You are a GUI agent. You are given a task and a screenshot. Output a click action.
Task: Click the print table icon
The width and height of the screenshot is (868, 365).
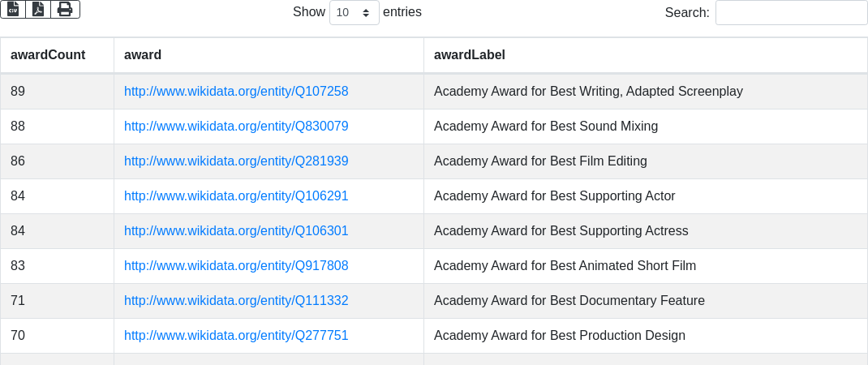(x=66, y=10)
